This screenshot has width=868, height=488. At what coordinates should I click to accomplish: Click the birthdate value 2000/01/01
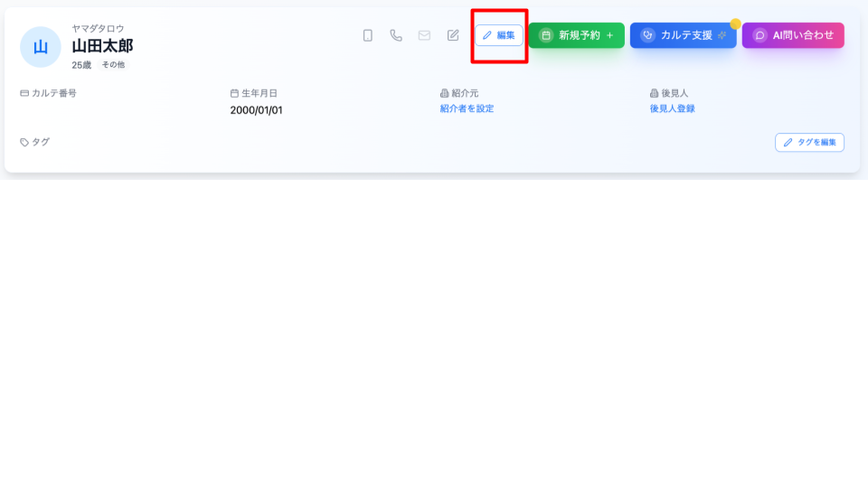click(256, 110)
